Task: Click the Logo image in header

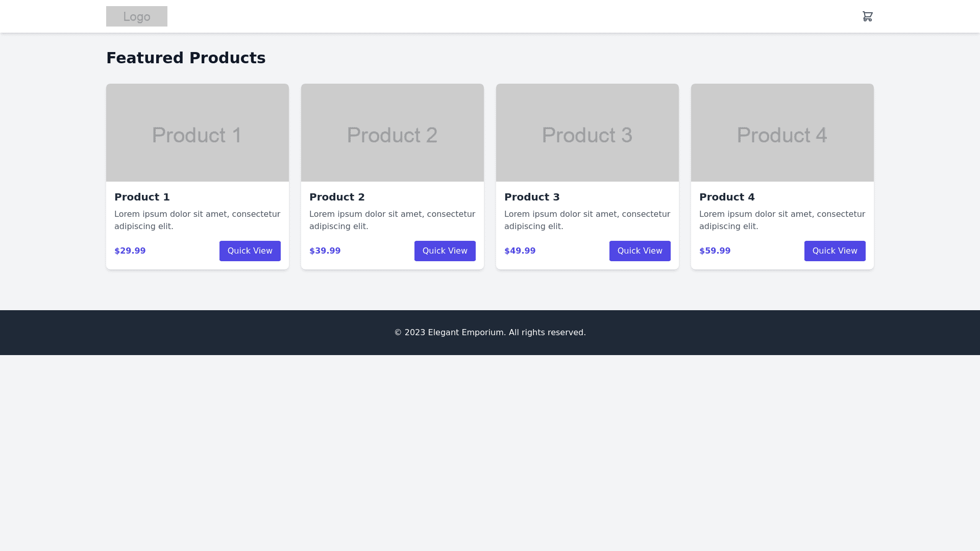Action: pos(136,16)
